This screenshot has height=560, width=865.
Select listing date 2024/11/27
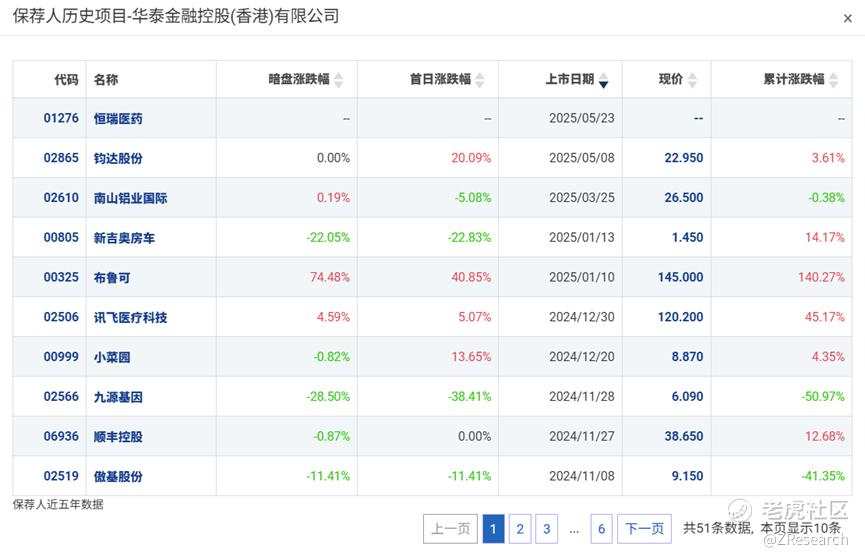coord(581,436)
